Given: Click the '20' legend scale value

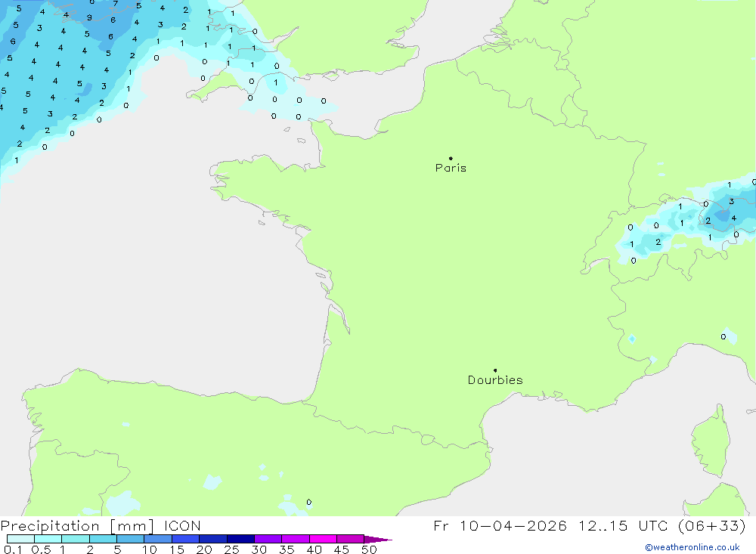Looking at the screenshot, I should (204, 549).
